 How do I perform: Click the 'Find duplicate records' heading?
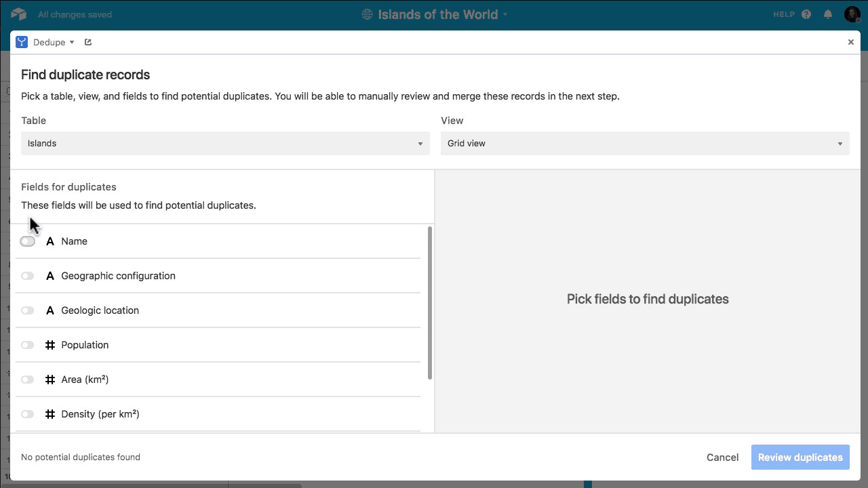(85, 75)
